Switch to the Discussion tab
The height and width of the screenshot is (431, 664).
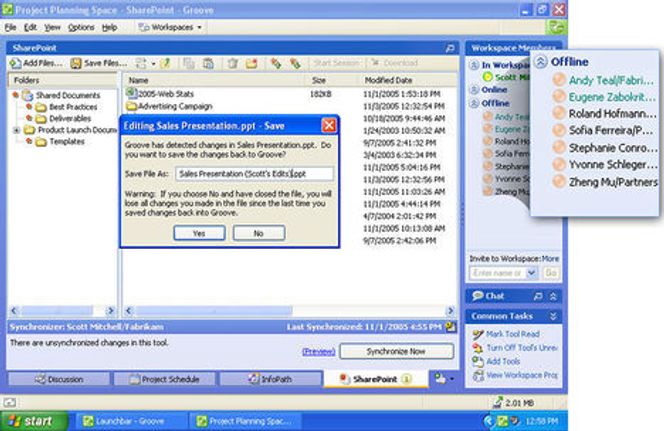(x=59, y=379)
